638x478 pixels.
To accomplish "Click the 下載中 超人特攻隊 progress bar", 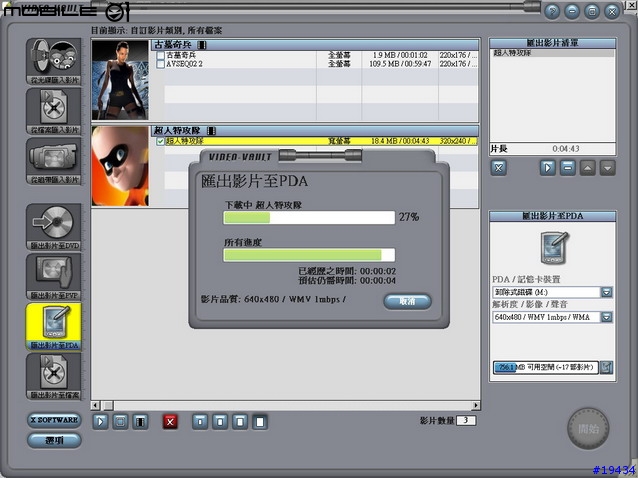I will (x=309, y=218).
